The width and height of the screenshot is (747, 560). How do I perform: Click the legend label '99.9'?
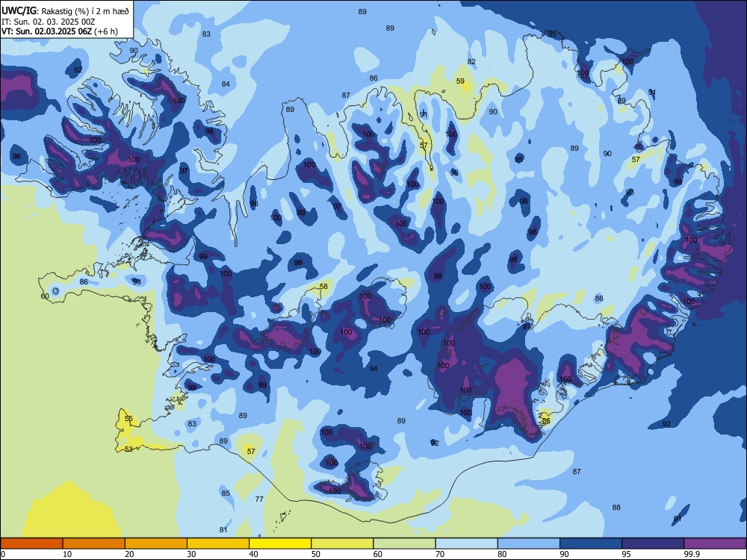tap(692, 554)
